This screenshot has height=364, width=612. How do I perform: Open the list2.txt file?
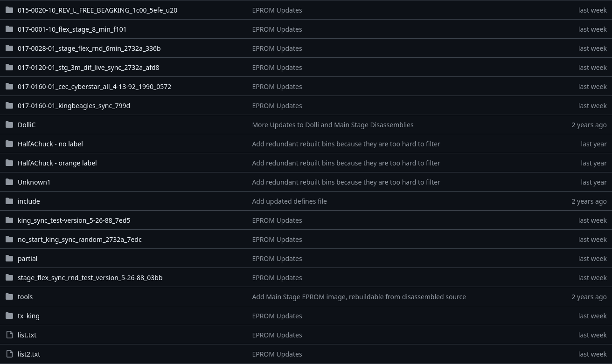click(x=29, y=354)
